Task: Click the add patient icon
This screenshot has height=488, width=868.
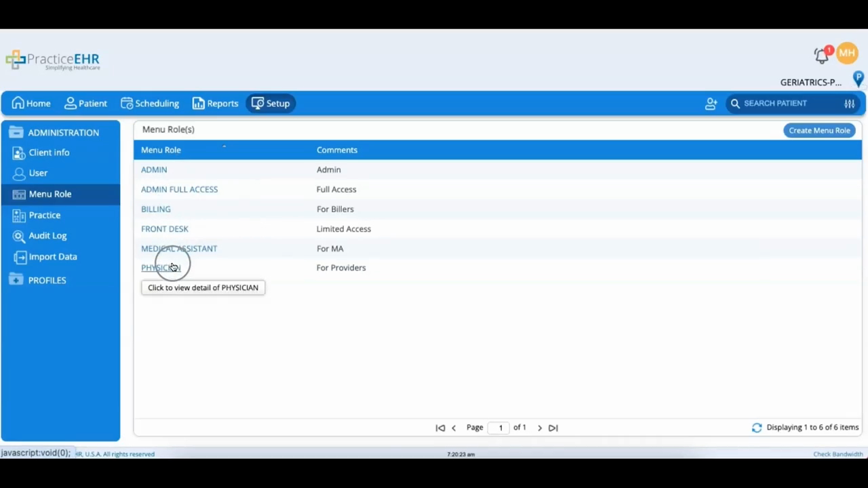Action: (x=711, y=104)
